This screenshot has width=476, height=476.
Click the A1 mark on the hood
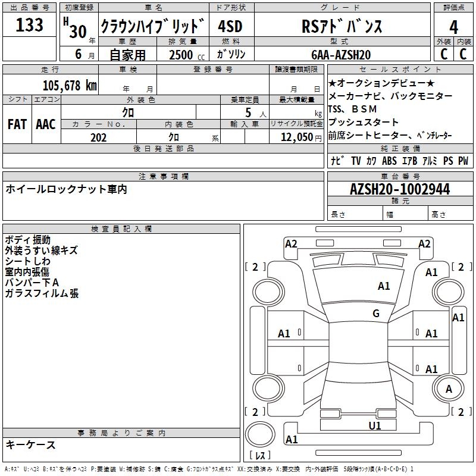tap(384, 286)
